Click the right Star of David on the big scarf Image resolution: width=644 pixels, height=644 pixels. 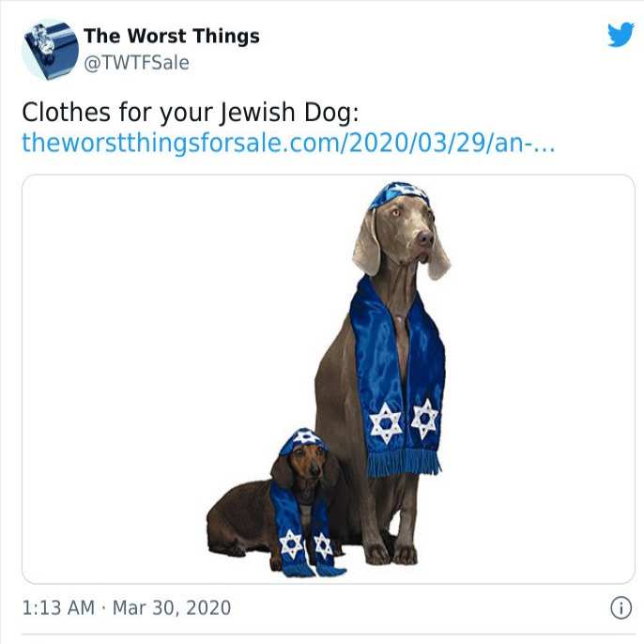[x=424, y=419]
